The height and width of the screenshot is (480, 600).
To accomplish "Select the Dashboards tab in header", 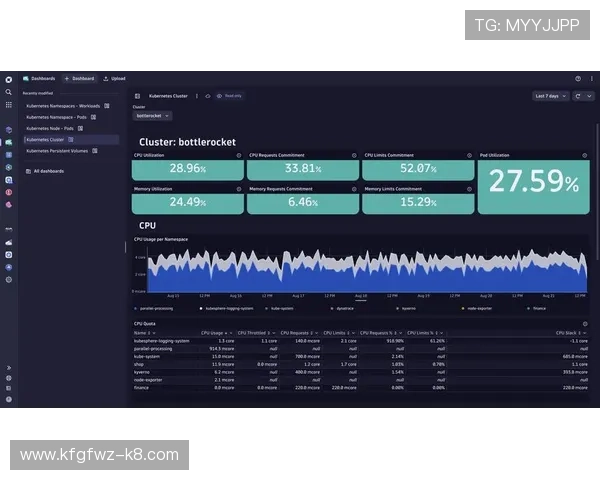I will click(x=40, y=78).
